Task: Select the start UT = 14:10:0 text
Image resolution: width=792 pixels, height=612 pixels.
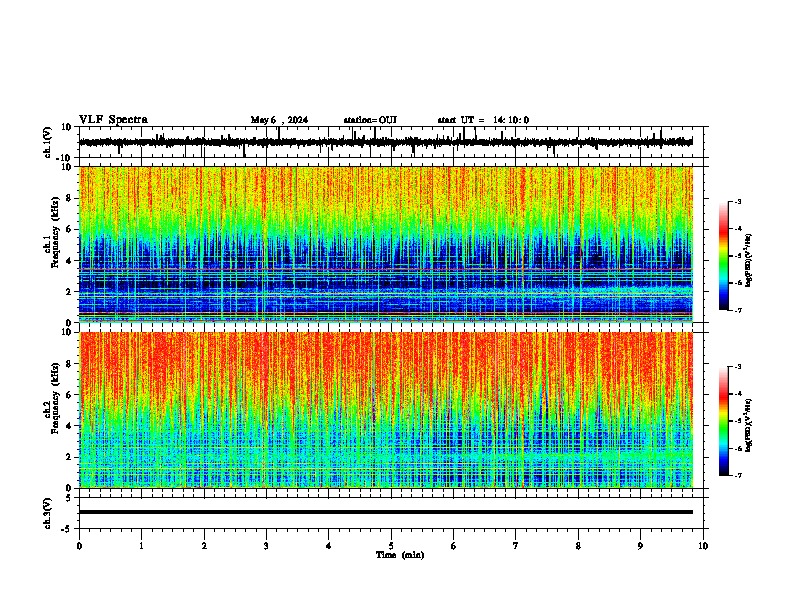Action: pos(483,120)
